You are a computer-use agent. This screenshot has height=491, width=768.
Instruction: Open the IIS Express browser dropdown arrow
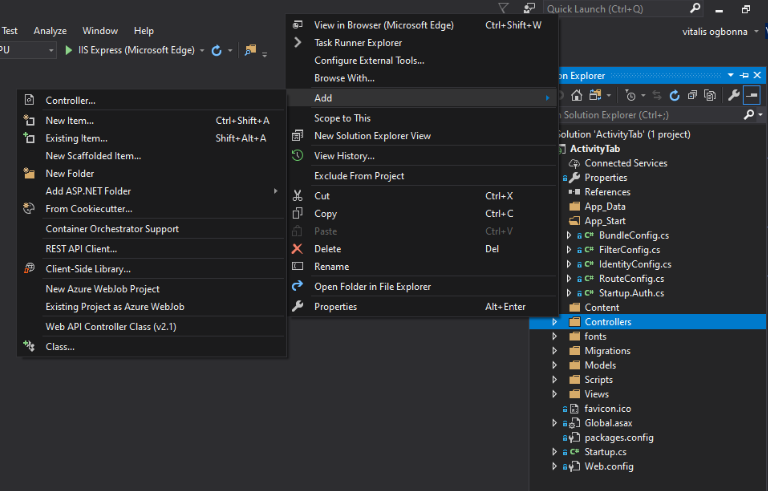tap(202, 50)
